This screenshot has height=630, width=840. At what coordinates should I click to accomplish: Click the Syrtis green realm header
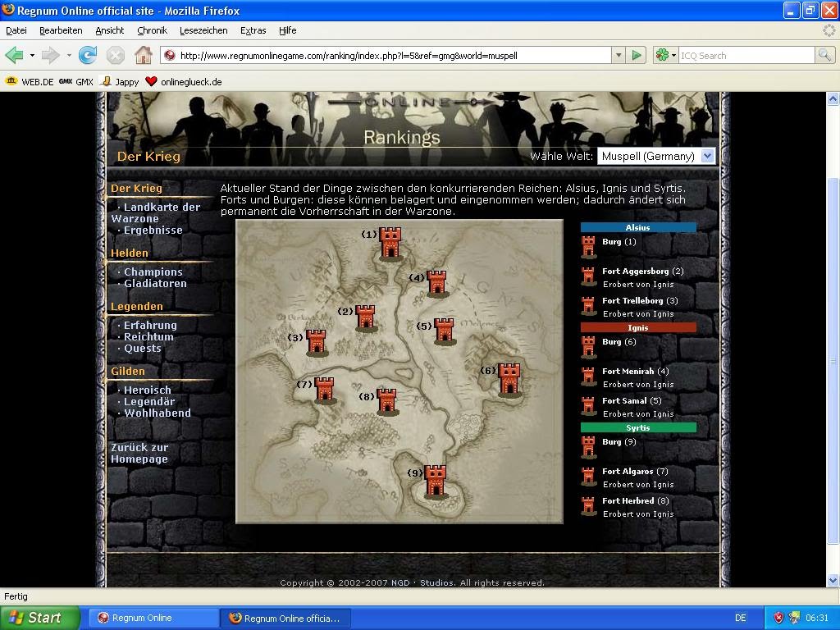click(x=638, y=428)
